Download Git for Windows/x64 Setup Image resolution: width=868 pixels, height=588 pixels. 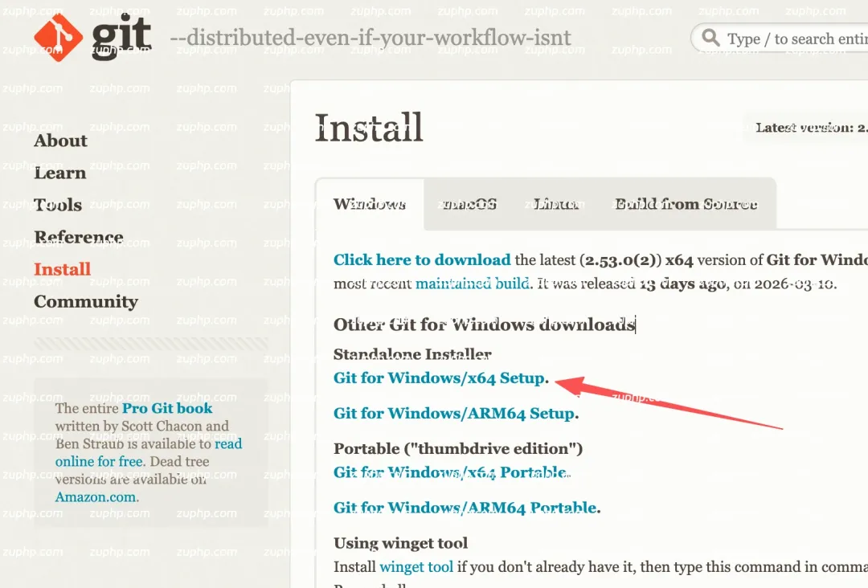[x=440, y=378]
